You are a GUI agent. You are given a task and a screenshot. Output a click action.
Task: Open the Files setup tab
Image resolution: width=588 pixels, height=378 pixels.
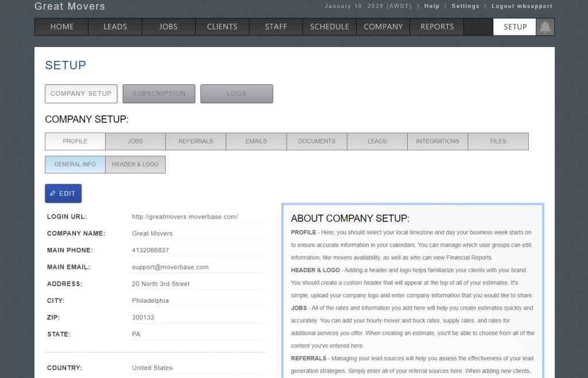498,141
